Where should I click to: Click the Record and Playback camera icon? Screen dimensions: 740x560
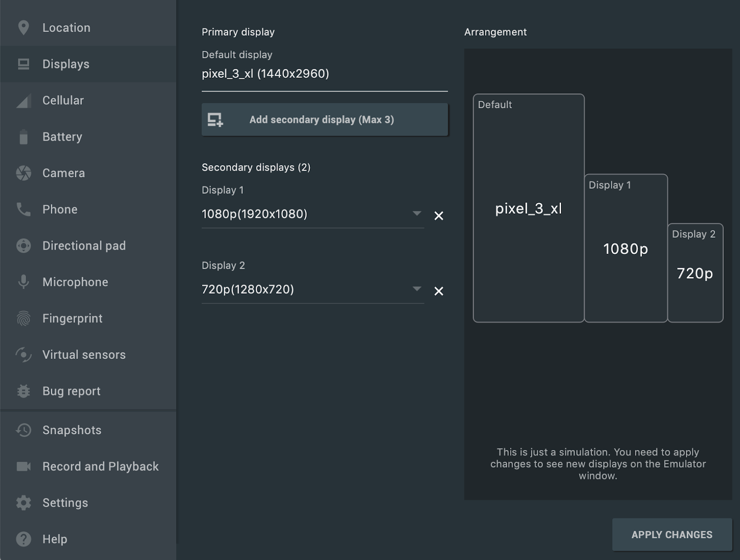23,467
